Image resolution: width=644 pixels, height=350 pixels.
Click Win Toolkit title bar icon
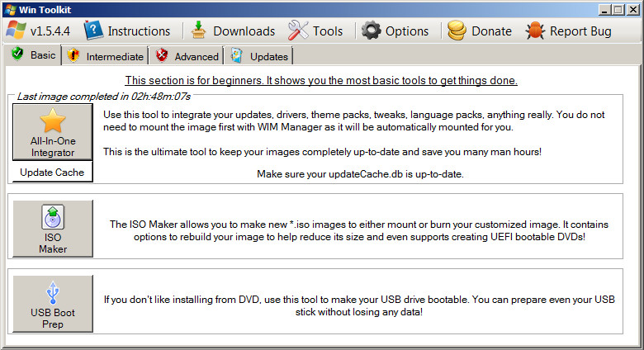(11, 9)
